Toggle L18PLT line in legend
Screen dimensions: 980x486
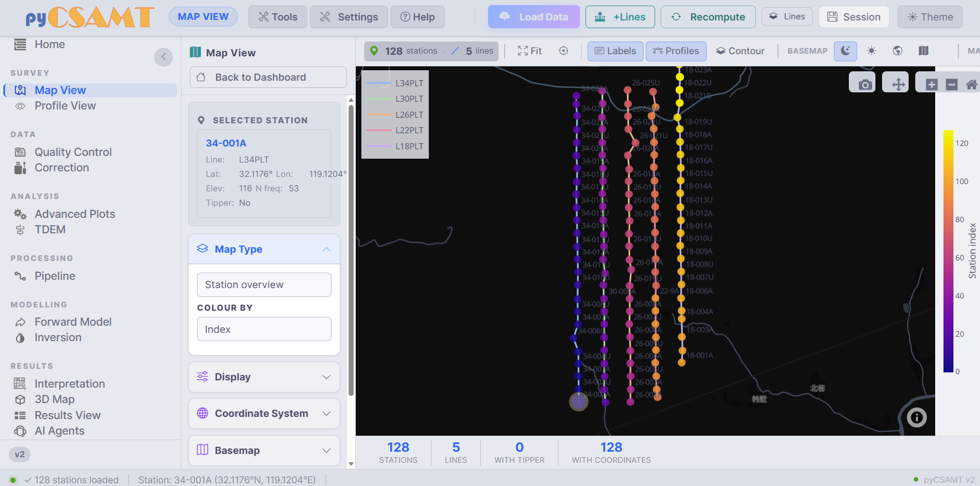click(395, 146)
